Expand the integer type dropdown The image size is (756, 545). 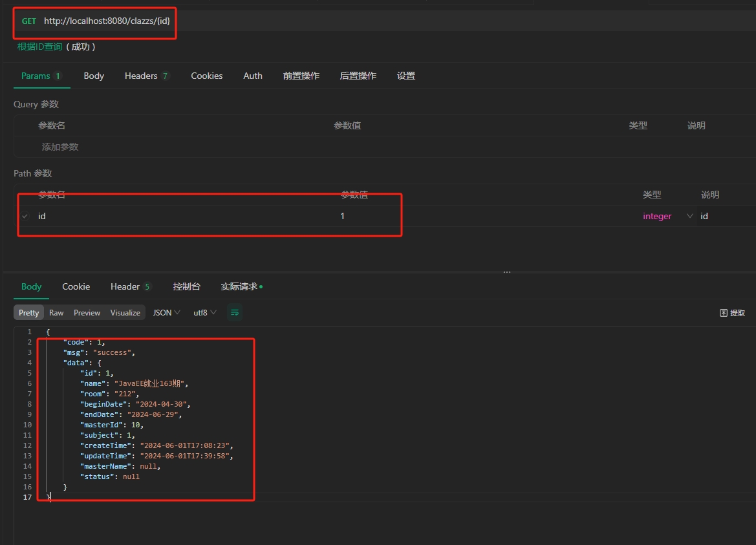pyautogui.click(x=689, y=216)
